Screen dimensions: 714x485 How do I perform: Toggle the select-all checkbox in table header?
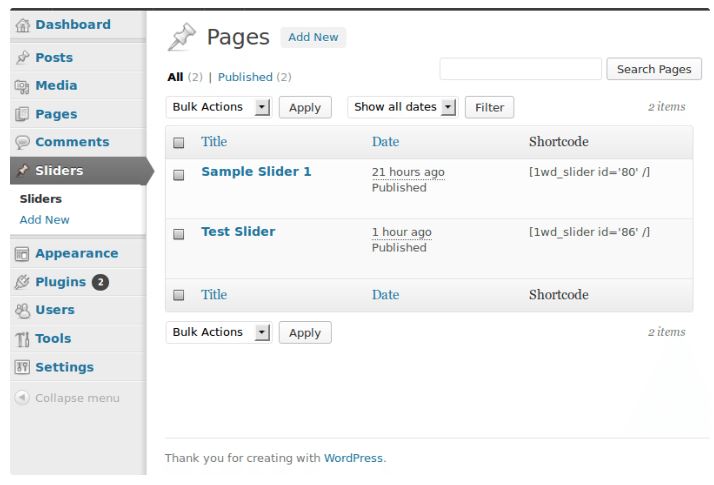pos(179,143)
